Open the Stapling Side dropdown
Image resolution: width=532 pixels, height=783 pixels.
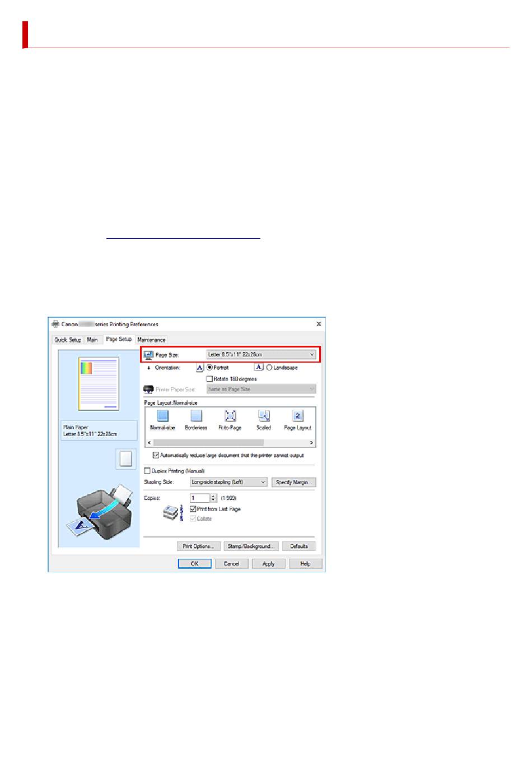(x=228, y=482)
